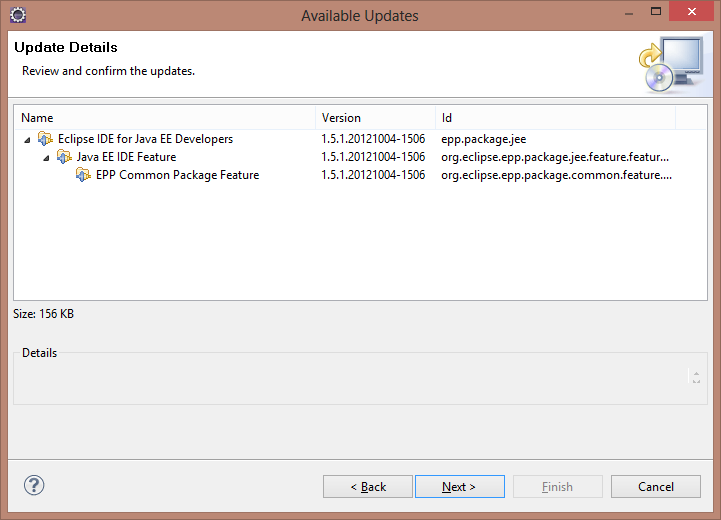Click the Details area scroll stepper arrows
The height and width of the screenshot is (520, 721).
tap(695, 377)
